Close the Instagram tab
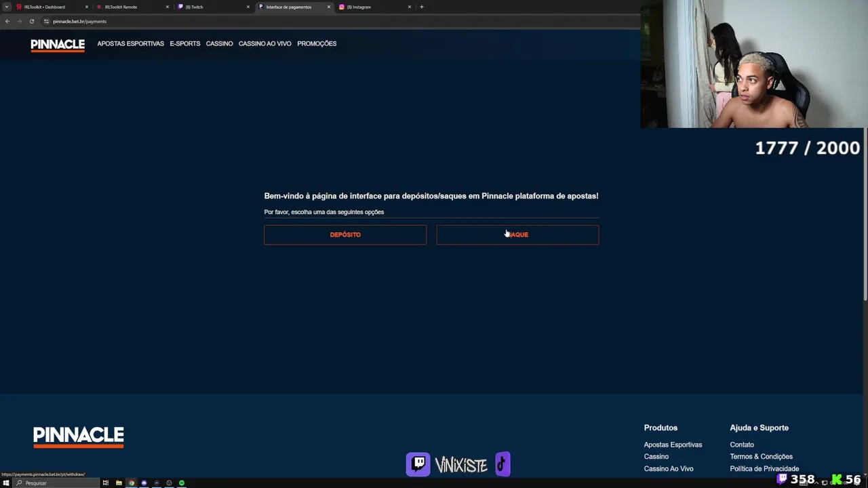The height and width of the screenshot is (488, 868). [x=409, y=7]
